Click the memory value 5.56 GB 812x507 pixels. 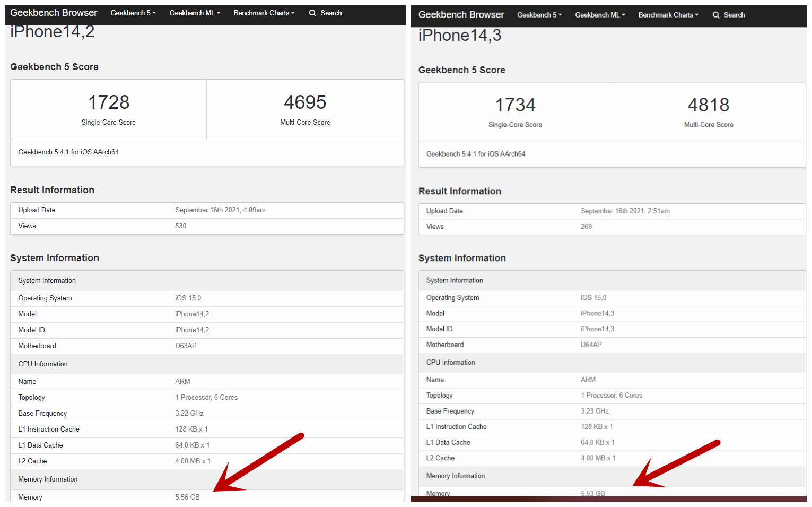187,497
